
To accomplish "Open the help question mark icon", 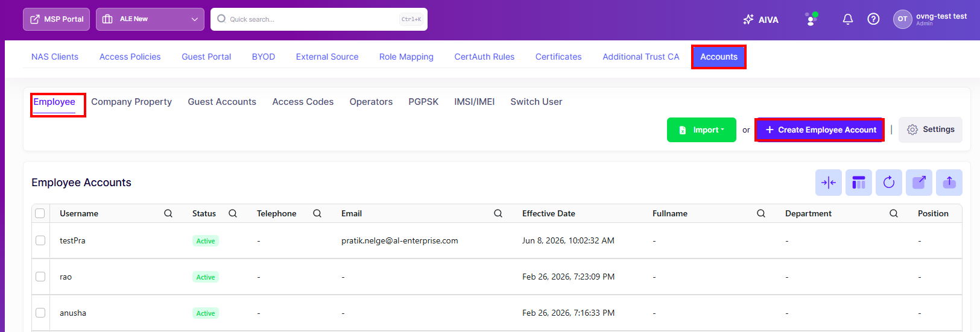I will pyautogui.click(x=873, y=19).
